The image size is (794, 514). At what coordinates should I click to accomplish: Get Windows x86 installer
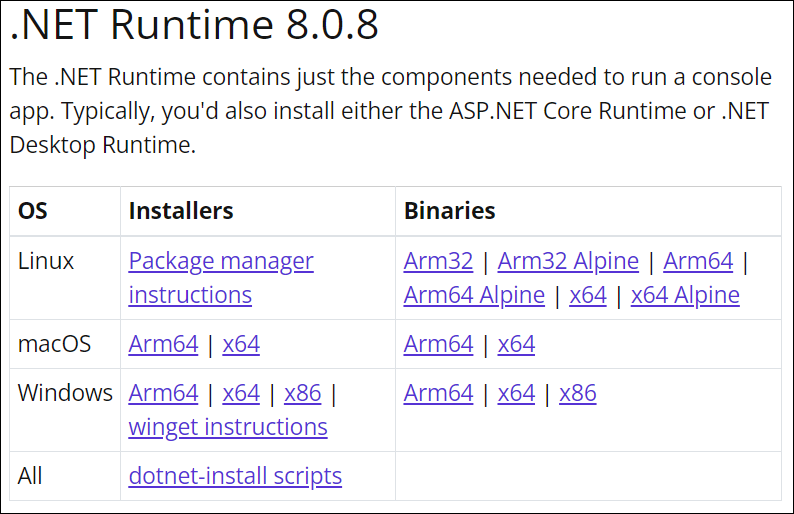click(303, 394)
